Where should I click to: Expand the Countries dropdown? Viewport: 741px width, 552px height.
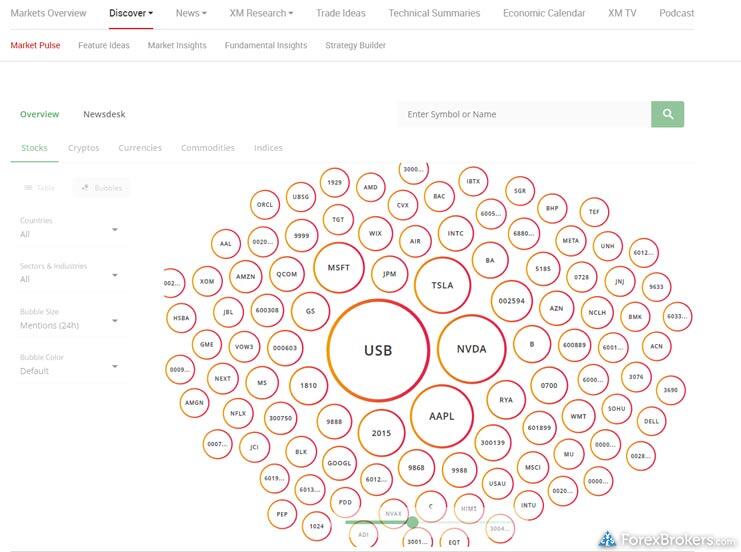70,229
